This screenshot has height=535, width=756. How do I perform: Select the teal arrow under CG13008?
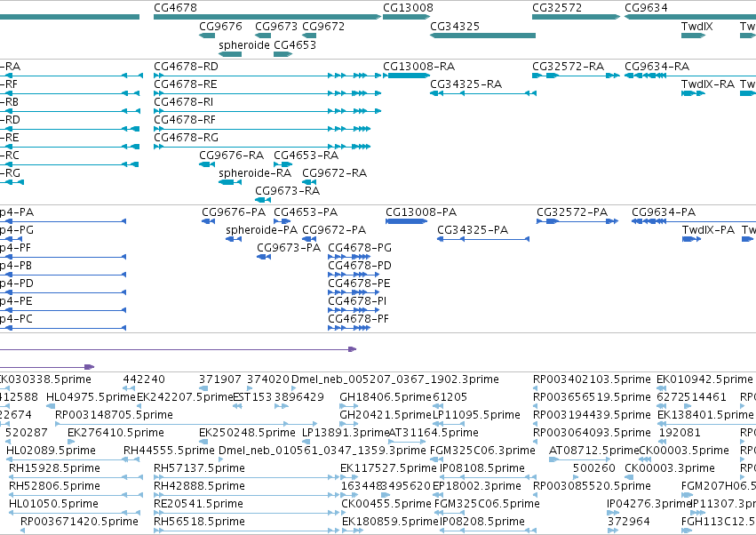point(406,17)
